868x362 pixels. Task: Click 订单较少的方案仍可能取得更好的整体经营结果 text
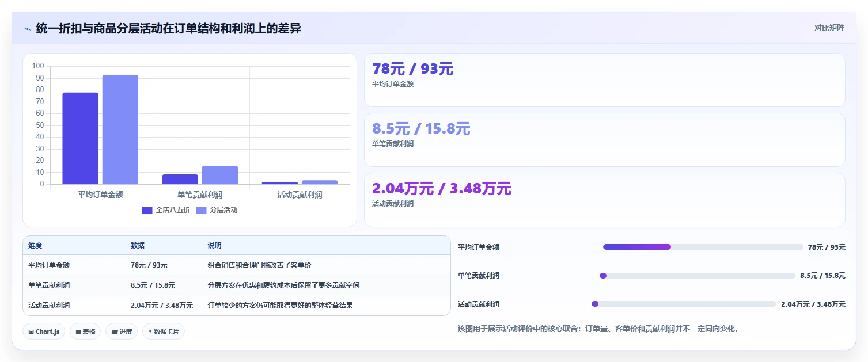(x=280, y=306)
